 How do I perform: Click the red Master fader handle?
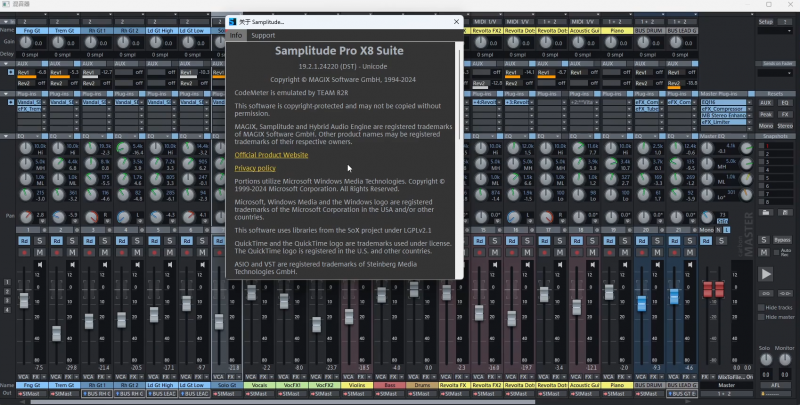point(713,289)
